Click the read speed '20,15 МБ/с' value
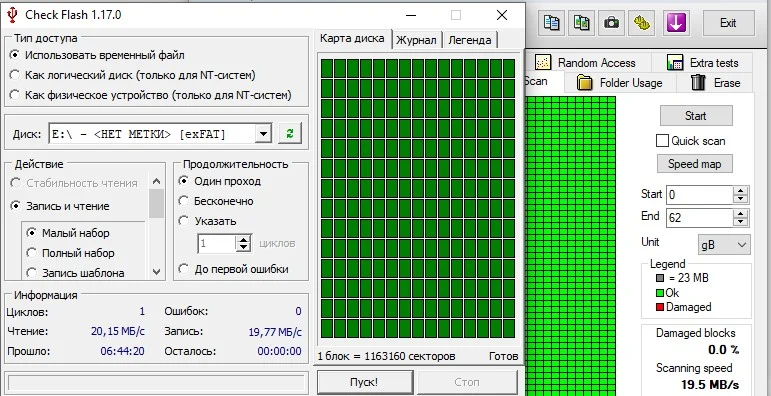The image size is (771, 396). pyautogui.click(x=118, y=332)
